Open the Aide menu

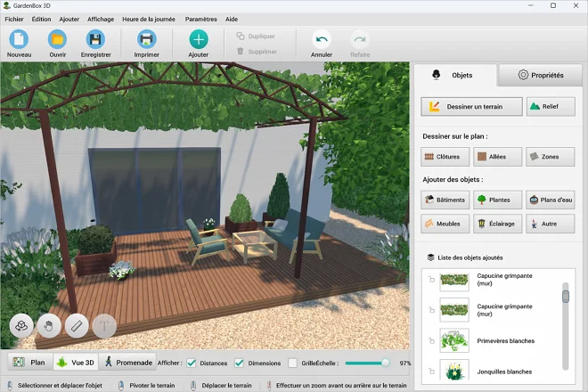coord(232,19)
